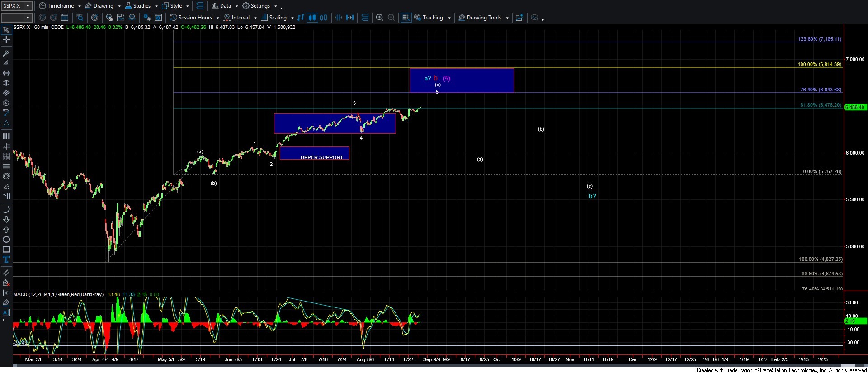Click the zoom in magnifier icon

click(380, 18)
